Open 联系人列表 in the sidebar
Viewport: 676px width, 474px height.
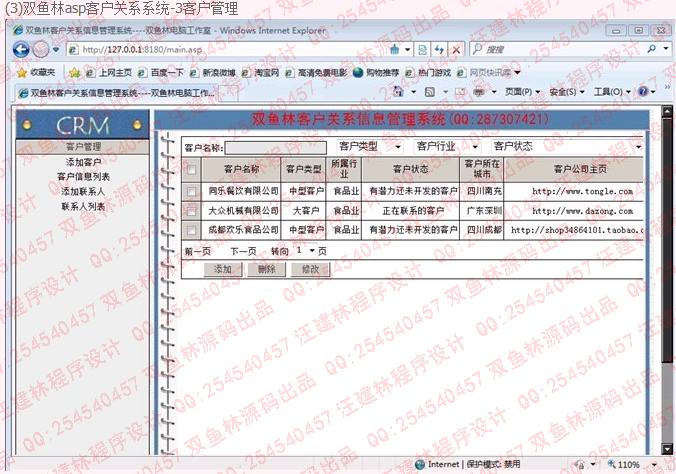pyautogui.click(x=83, y=207)
